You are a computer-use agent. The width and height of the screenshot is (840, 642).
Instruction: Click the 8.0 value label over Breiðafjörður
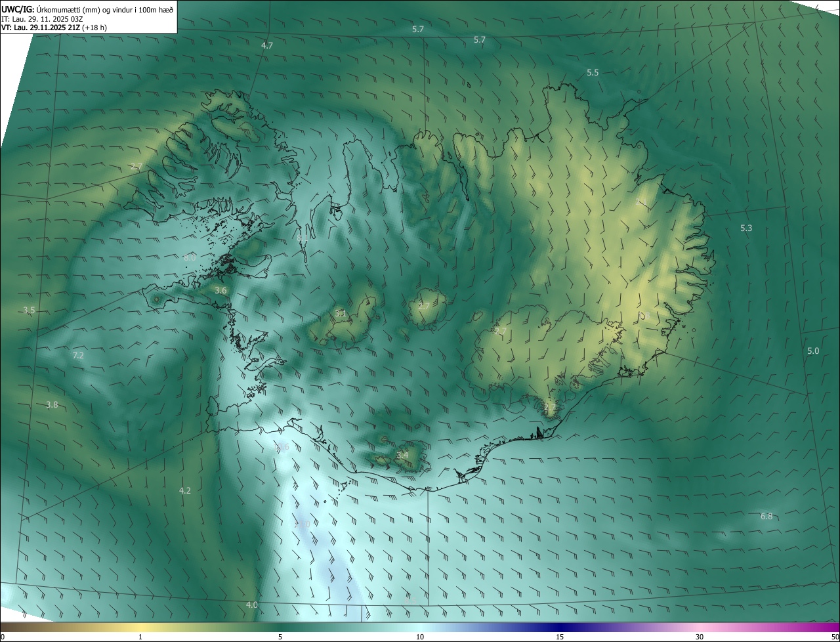[190, 257]
